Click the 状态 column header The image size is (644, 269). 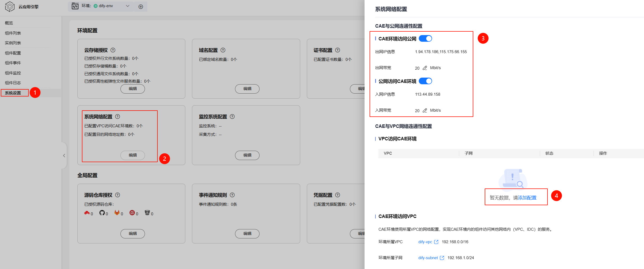pos(549,153)
